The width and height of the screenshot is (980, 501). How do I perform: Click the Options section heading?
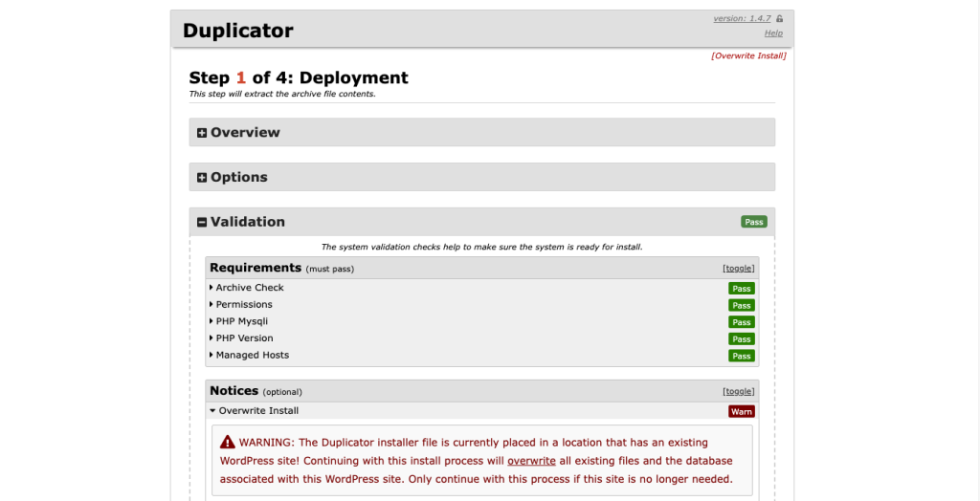238,178
